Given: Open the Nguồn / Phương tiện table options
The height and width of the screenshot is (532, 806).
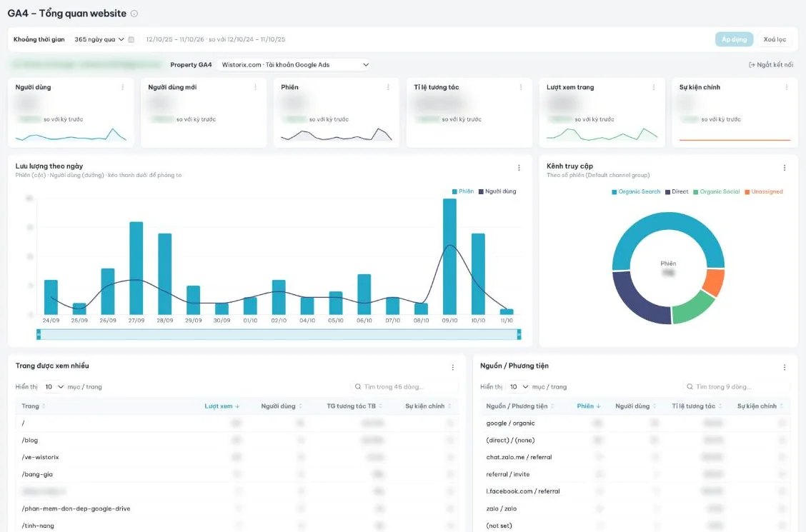Looking at the screenshot, I should pyautogui.click(x=785, y=367).
